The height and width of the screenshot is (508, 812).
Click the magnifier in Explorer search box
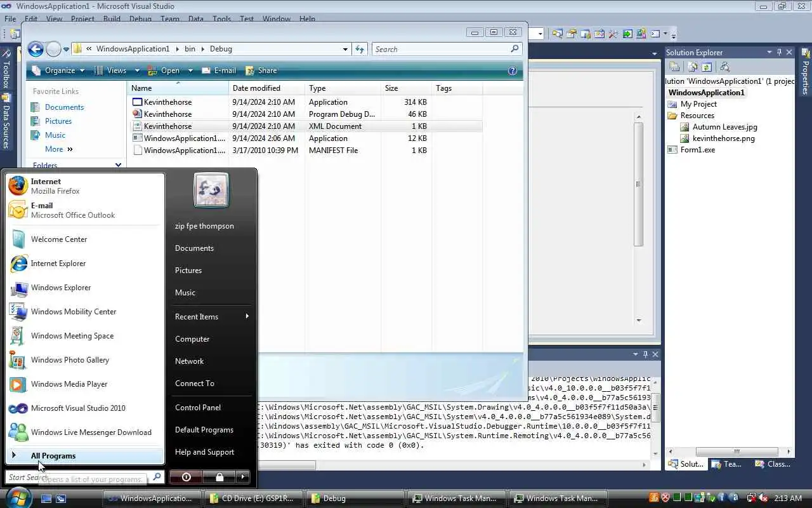click(x=514, y=49)
